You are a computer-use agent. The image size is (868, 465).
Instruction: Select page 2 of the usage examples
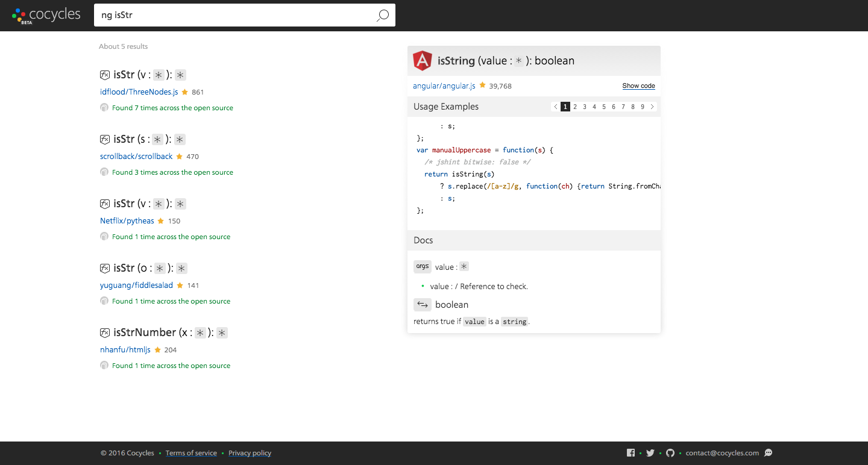coord(574,106)
